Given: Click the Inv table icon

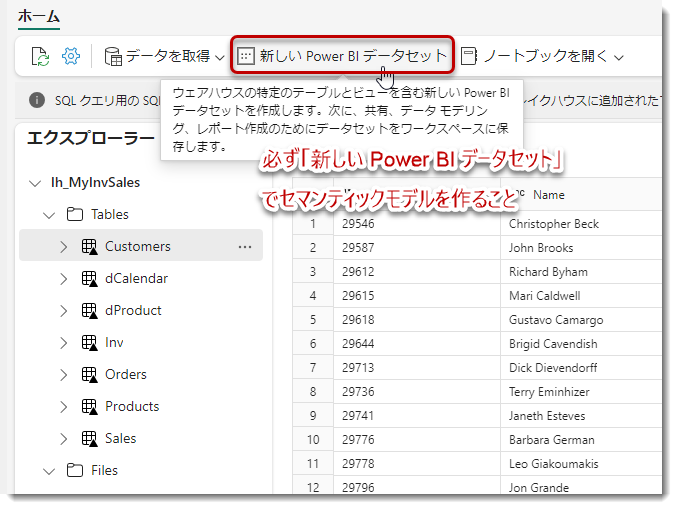Looking at the screenshot, I should (x=89, y=343).
